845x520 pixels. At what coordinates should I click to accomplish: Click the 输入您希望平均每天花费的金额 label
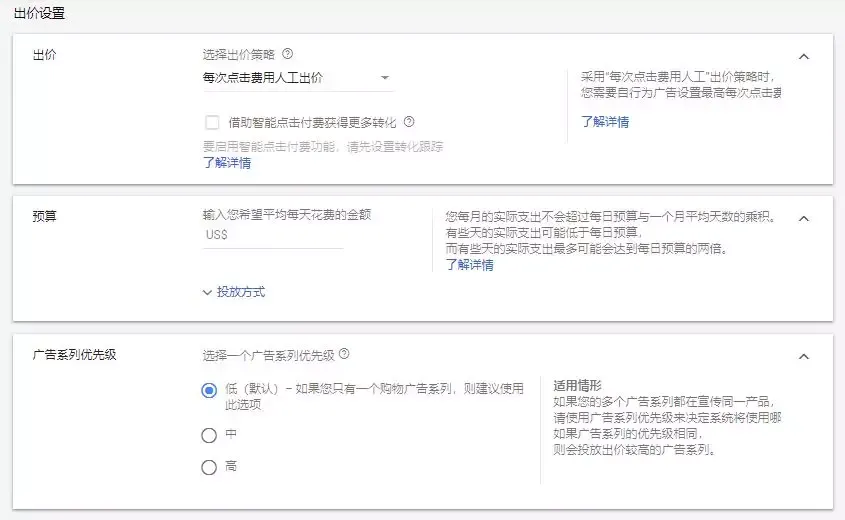(287, 214)
